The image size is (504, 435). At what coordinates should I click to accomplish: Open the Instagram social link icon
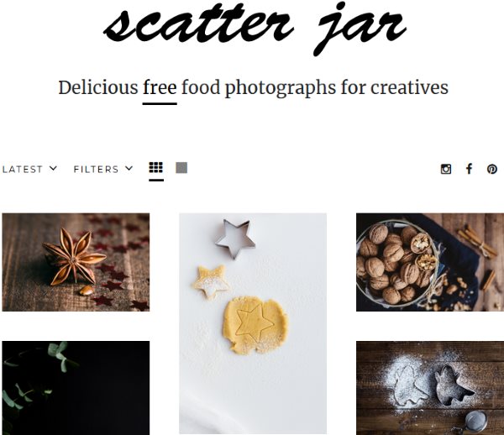[446, 169]
